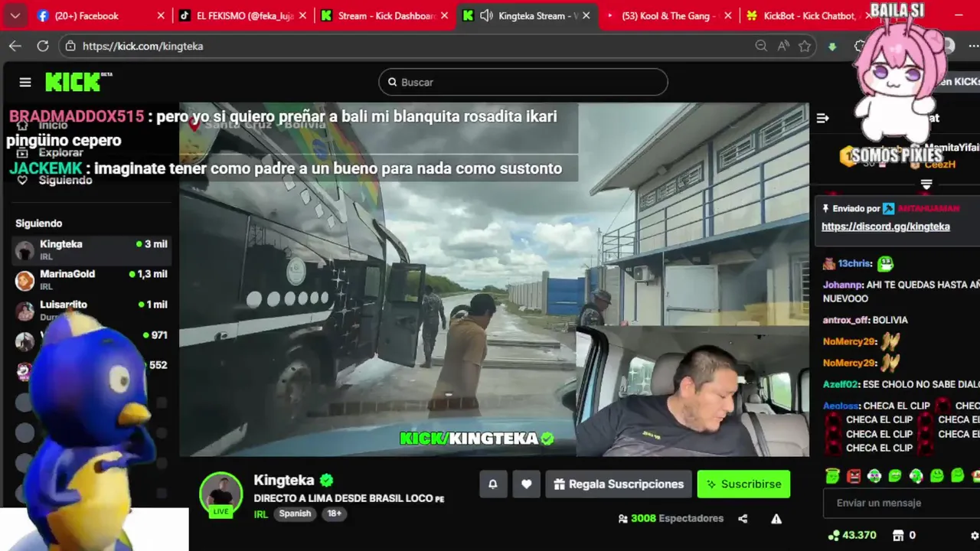Viewport: 980px width, 551px height.
Task: Mute the Kingteka tab speaker icon
Action: pos(486,15)
